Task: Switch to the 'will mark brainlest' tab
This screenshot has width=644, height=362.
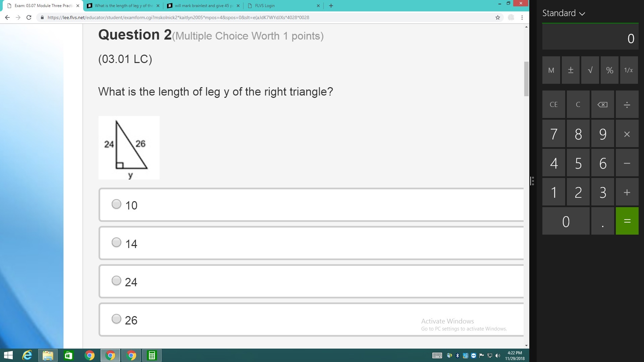Action: pyautogui.click(x=203, y=6)
